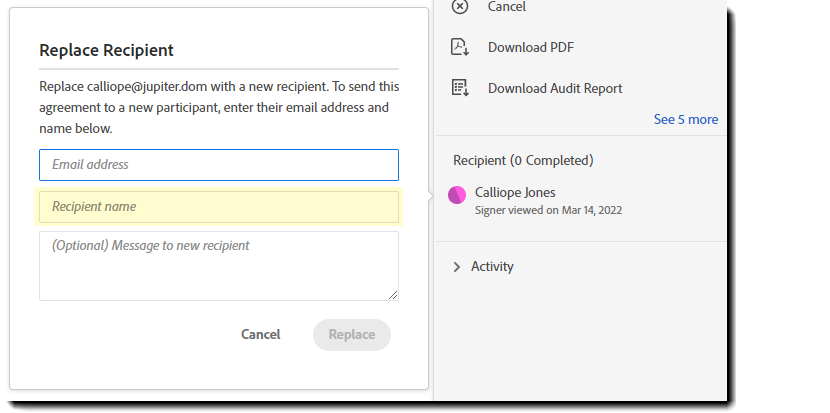Click the Activity label
Screen dimensions: 830x413
pos(492,267)
